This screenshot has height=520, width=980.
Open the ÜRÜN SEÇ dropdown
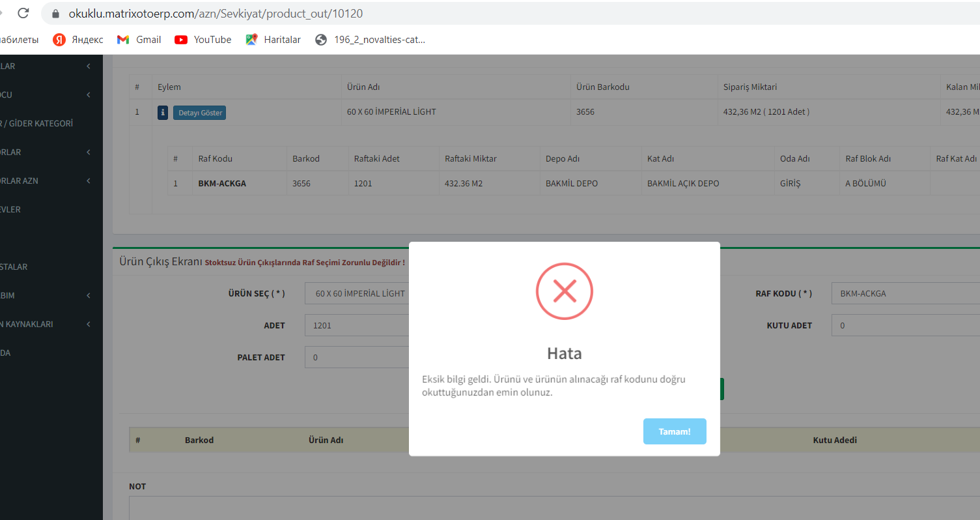coord(357,293)
